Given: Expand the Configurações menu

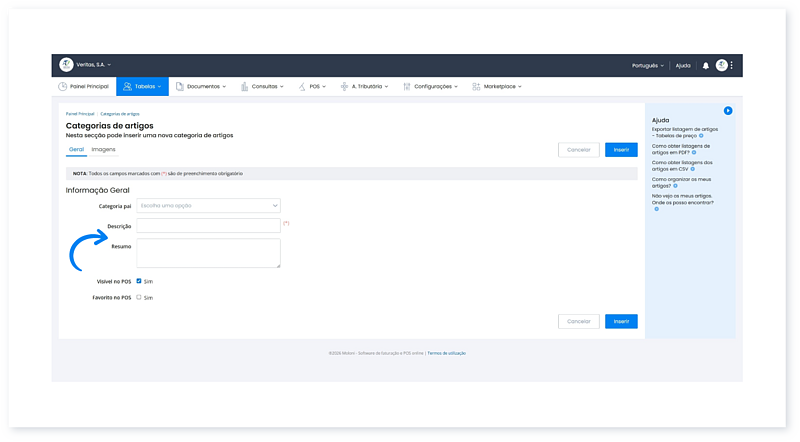Looking at the screenshot, I should (431, 87).
